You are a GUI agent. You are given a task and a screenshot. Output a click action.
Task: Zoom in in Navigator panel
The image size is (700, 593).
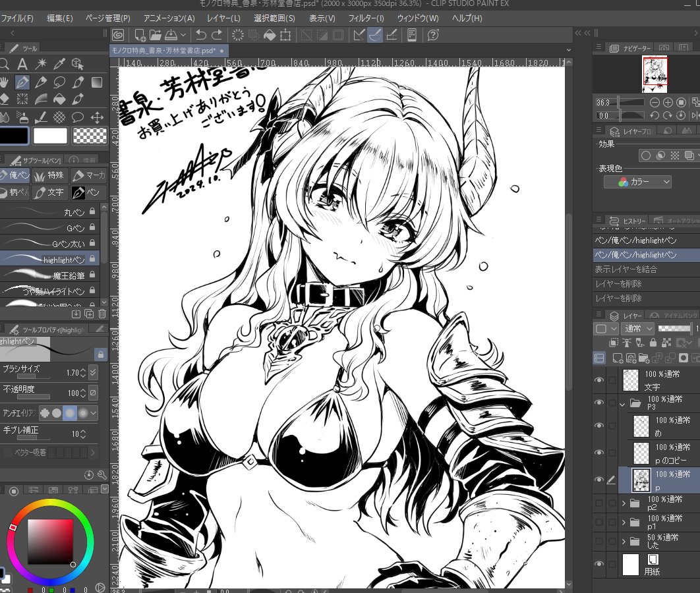tap(668, 102)
